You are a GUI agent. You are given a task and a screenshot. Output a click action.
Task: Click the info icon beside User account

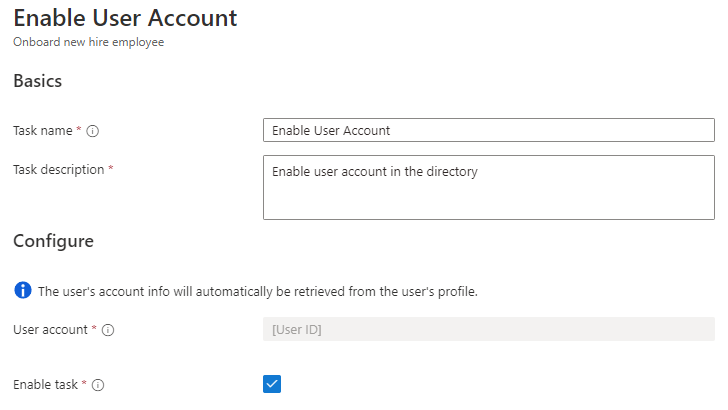108,330
